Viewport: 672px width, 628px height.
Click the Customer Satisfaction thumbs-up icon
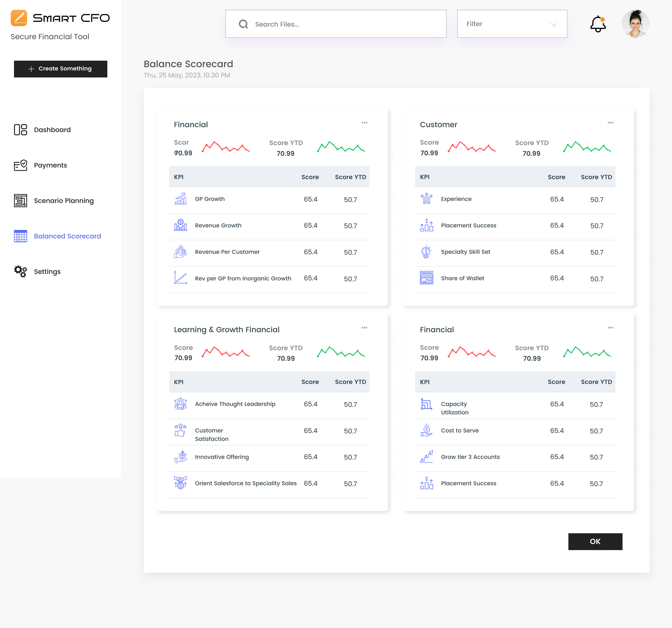click(180, 430)
